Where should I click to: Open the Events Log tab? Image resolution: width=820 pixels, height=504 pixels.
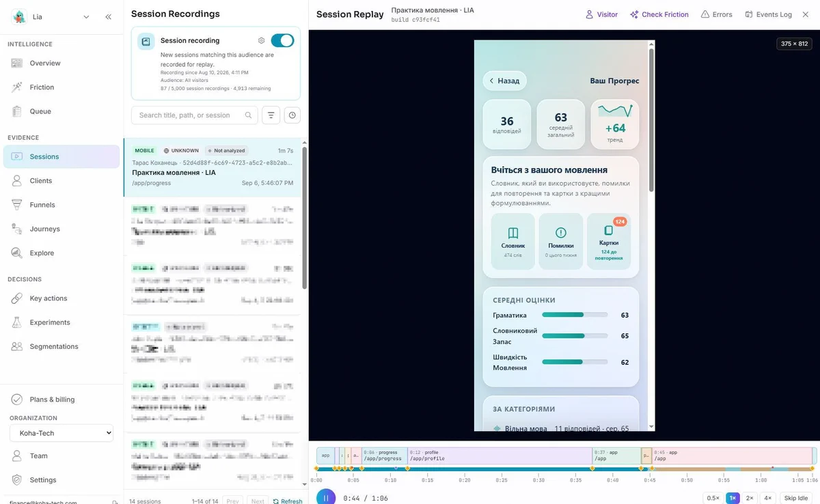coord(769,14)
